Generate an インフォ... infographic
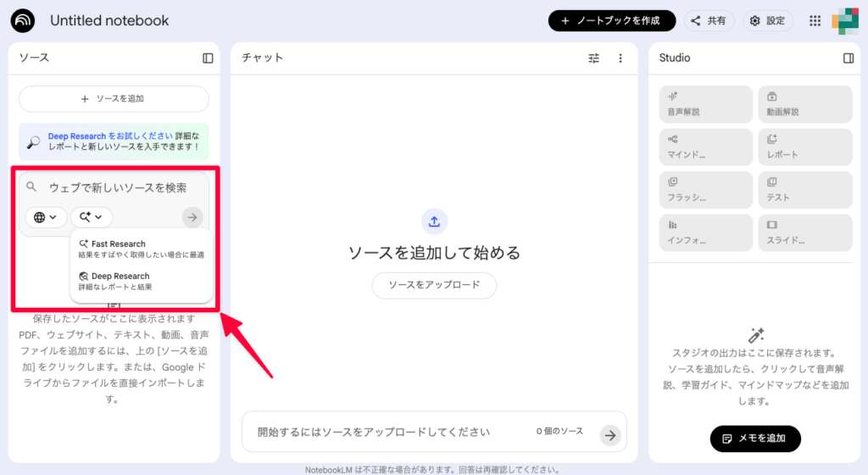This screenshot has height=475, width=868. [x=706, y=232]
